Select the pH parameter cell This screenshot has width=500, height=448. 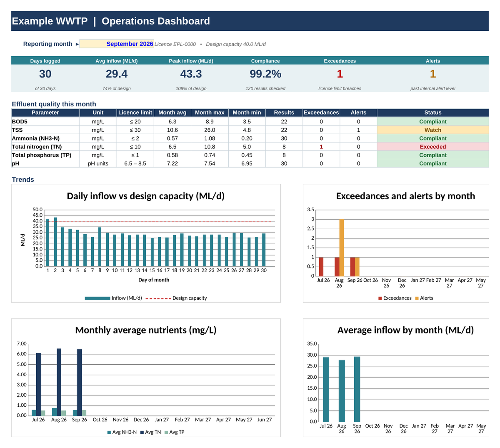click(x=45, y=163)
